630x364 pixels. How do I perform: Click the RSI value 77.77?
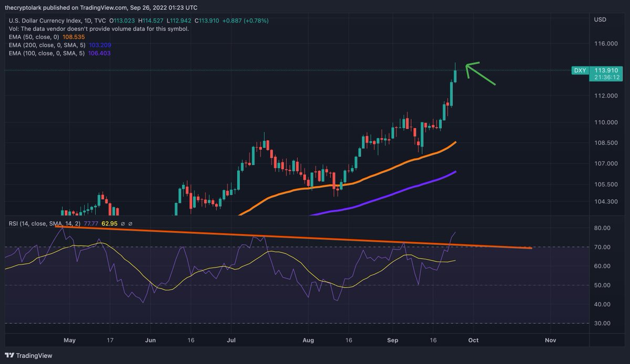91,224
